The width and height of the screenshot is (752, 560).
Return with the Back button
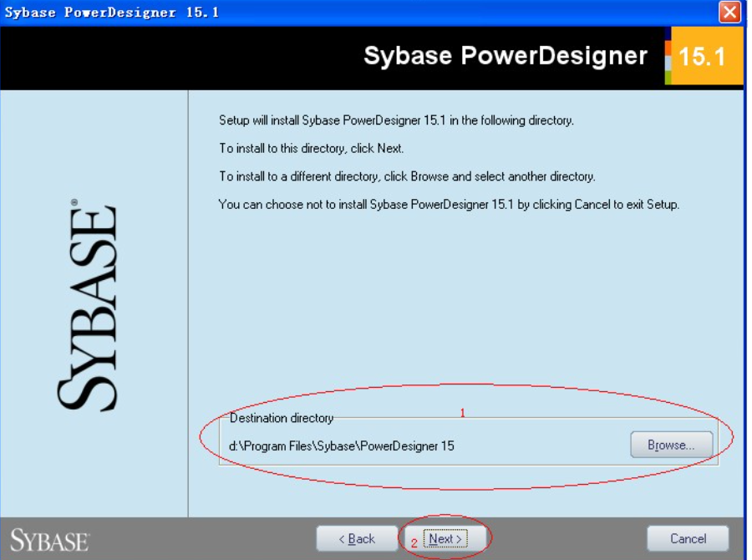357,538
